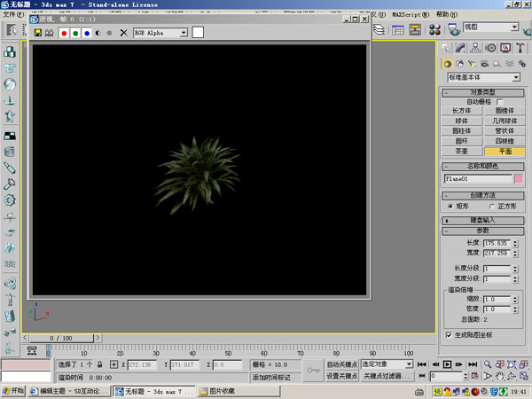Collapse the 名称和颜色 rollout
Viewport: 532px width, 399px height.
483,167
